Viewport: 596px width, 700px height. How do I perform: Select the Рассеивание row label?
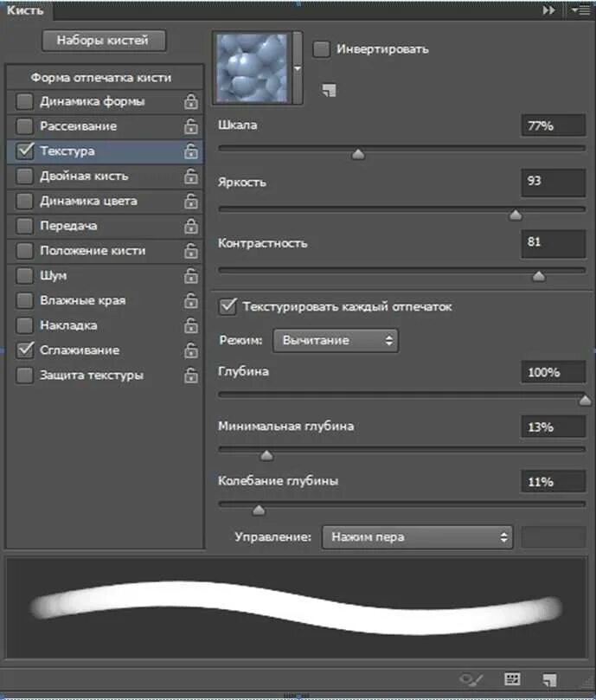click(78, 126)
